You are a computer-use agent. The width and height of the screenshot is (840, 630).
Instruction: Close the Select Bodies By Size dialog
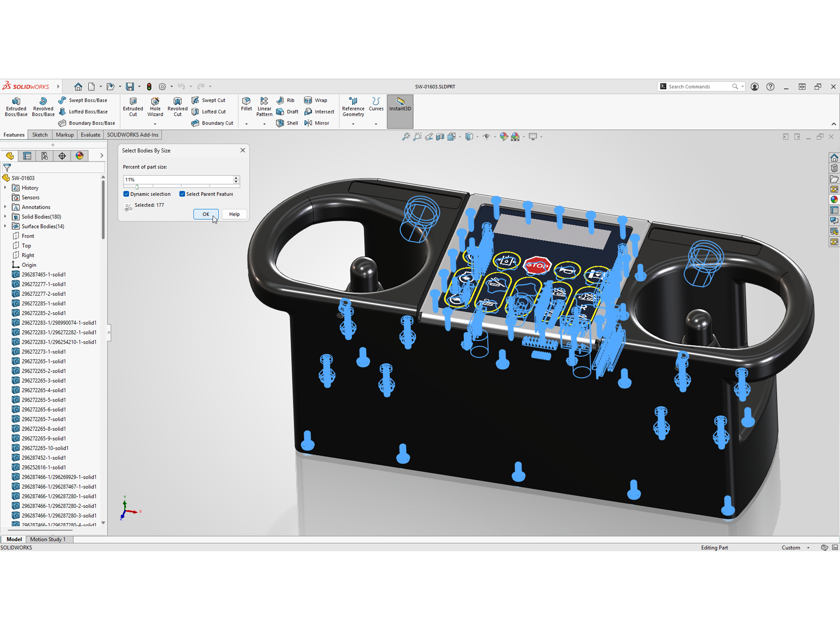point(243,150)
